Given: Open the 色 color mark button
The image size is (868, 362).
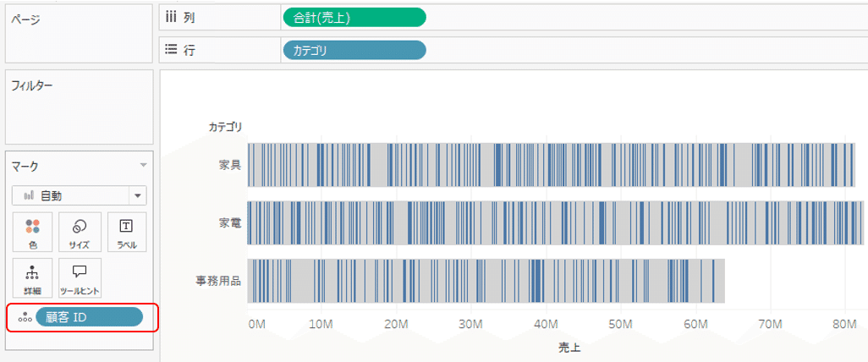Looking at the screenshot, I should click(x=32, y=233).
